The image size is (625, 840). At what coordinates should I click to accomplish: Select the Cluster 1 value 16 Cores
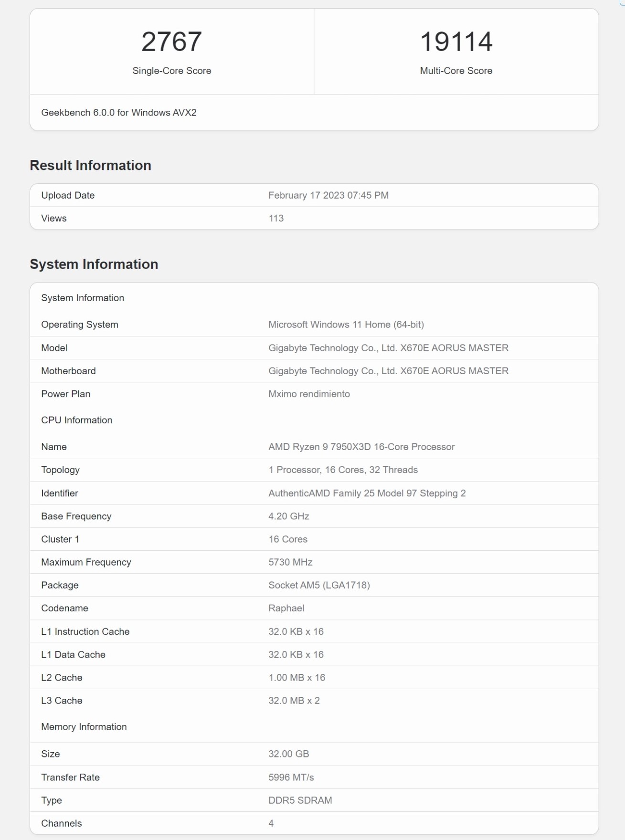(288, 539)
